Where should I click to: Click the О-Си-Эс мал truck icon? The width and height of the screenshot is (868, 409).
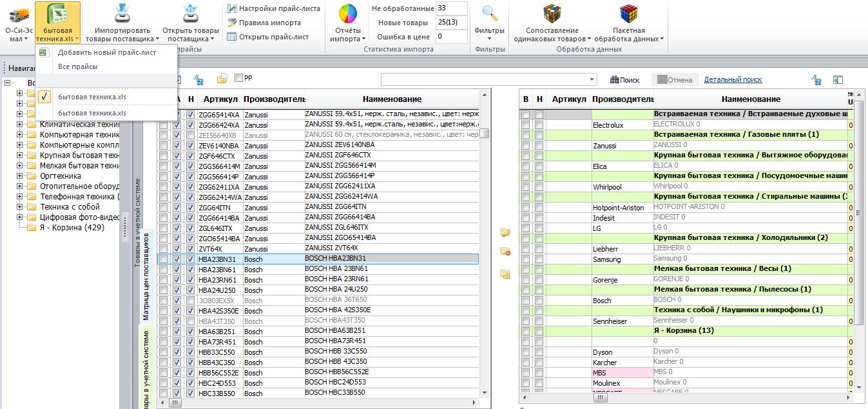click(19, 14)
